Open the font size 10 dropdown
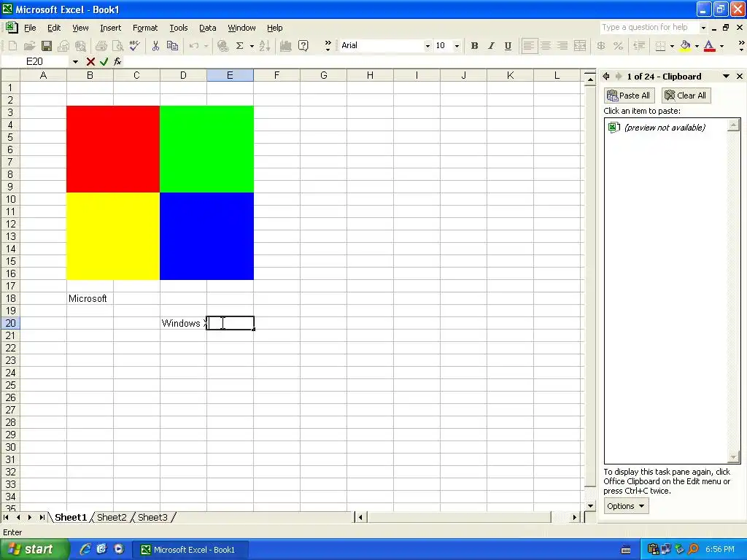The height and width of the screenshot is (560, 747). pos(457,46)
